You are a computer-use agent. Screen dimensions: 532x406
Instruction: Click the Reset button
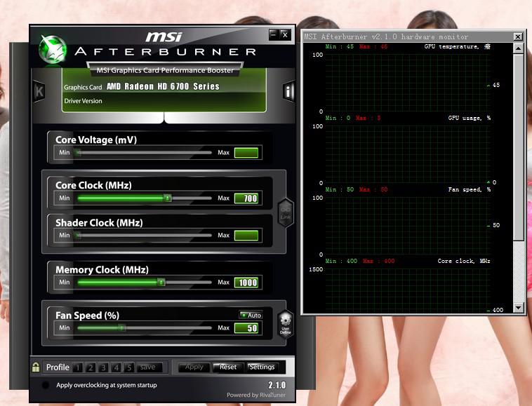point(227,367)
